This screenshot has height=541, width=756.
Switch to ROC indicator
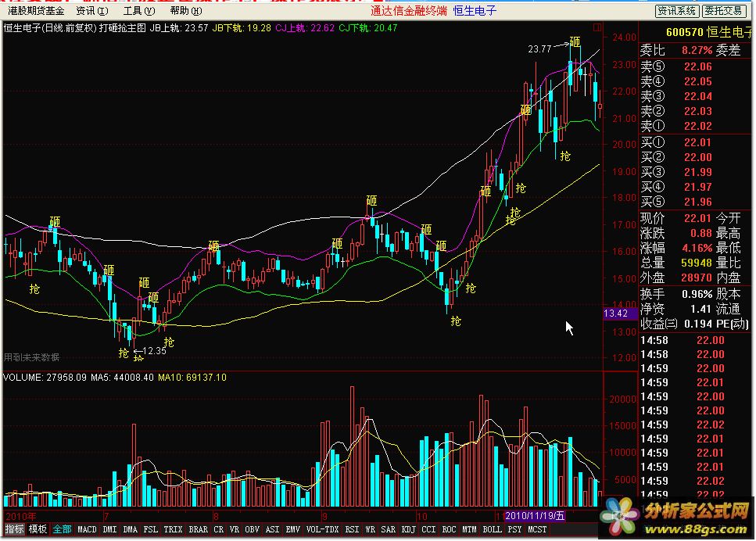pyautogui.click(x=449, y=529)
